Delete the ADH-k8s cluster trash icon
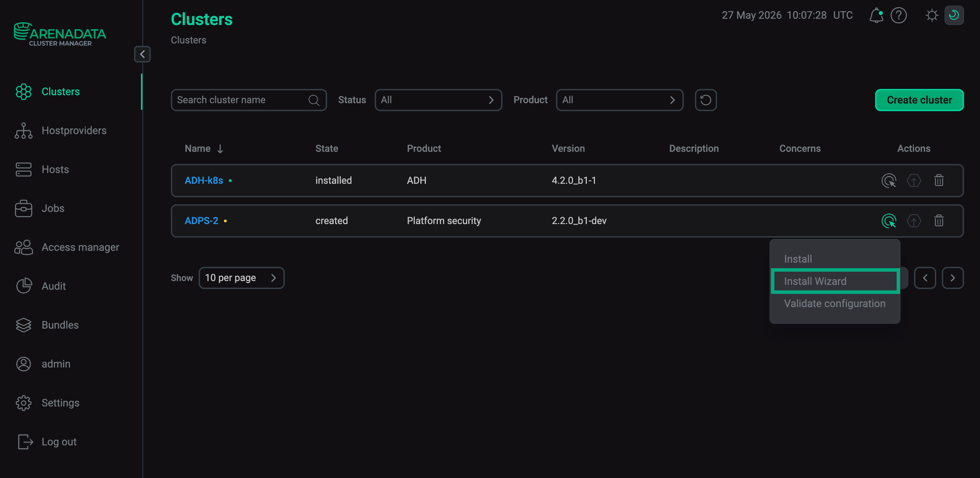 [939, 180]
